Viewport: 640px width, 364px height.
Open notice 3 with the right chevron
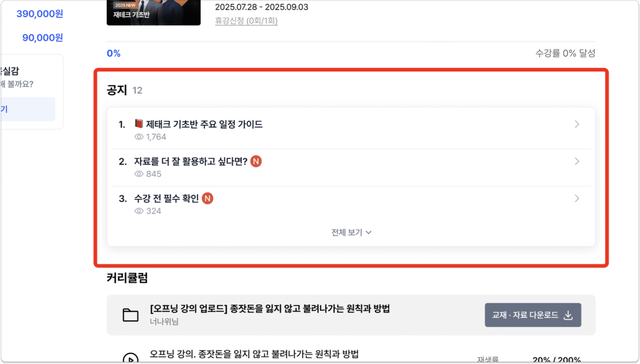577,199
